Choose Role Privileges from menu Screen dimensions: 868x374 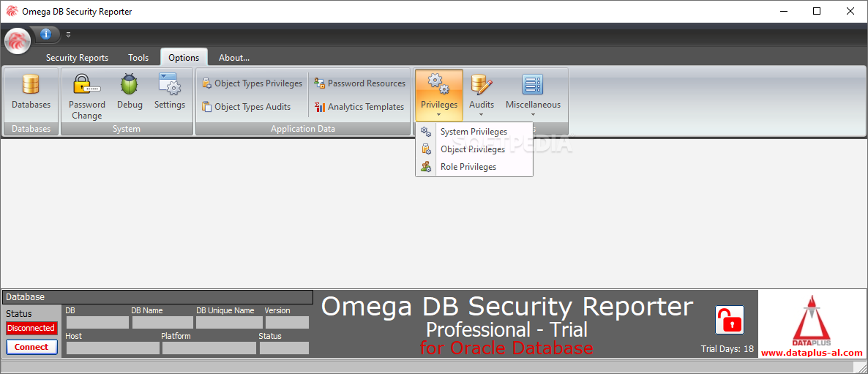pos(474,167)
